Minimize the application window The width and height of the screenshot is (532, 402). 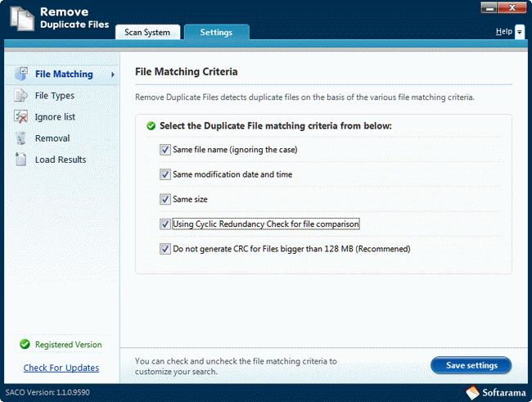point(489,8)
